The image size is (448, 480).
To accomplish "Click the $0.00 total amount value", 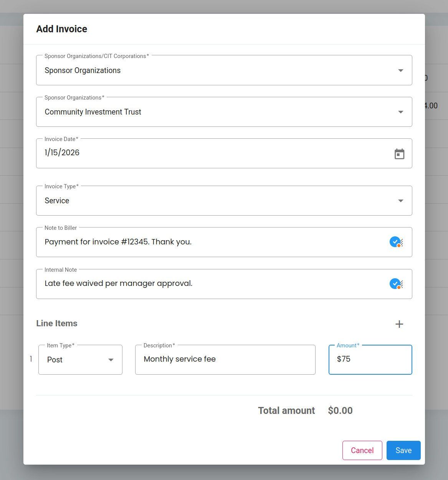I will (340, 411).
